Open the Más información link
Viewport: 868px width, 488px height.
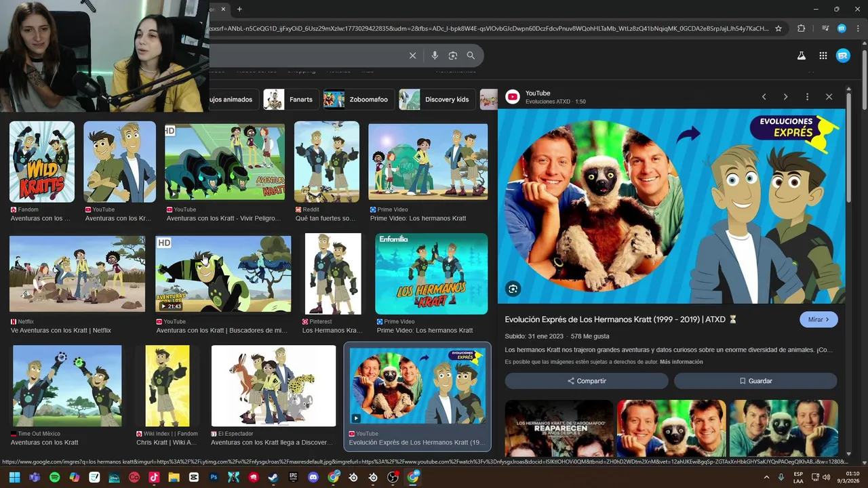(681, 362)
